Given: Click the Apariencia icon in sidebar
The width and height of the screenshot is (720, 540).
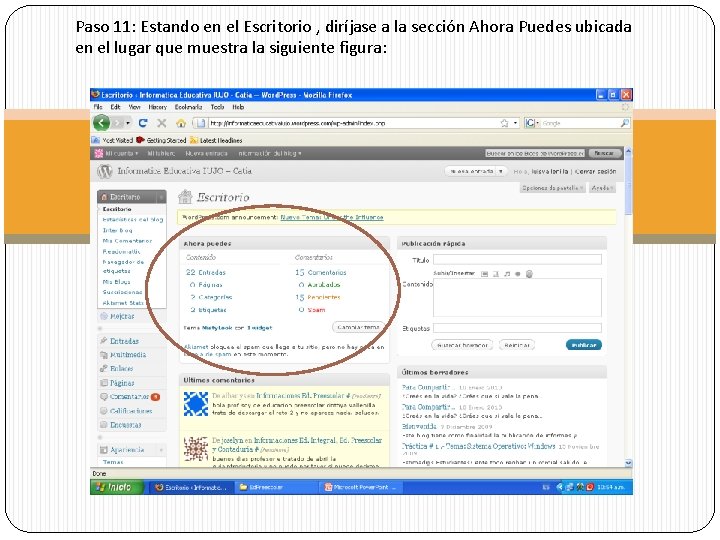Looking at the screenshot, I should pyautogui.click(x=104, y=450).
